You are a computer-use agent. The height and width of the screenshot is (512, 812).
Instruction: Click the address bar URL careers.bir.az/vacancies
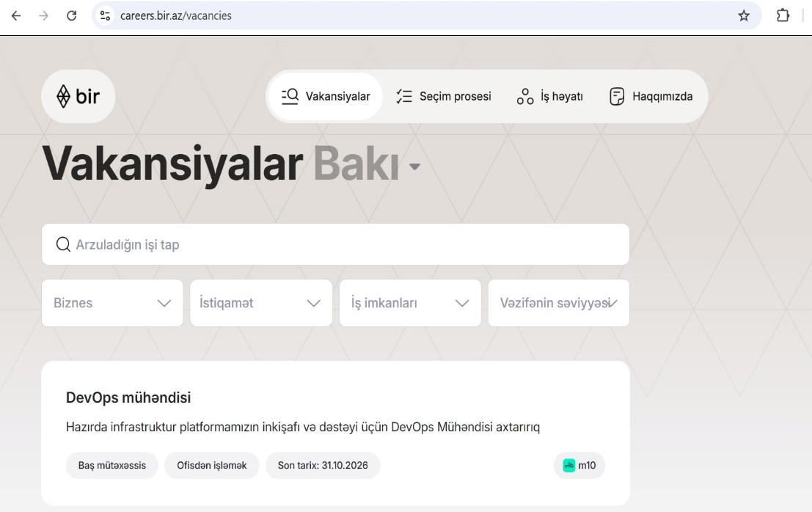(176, 16)
